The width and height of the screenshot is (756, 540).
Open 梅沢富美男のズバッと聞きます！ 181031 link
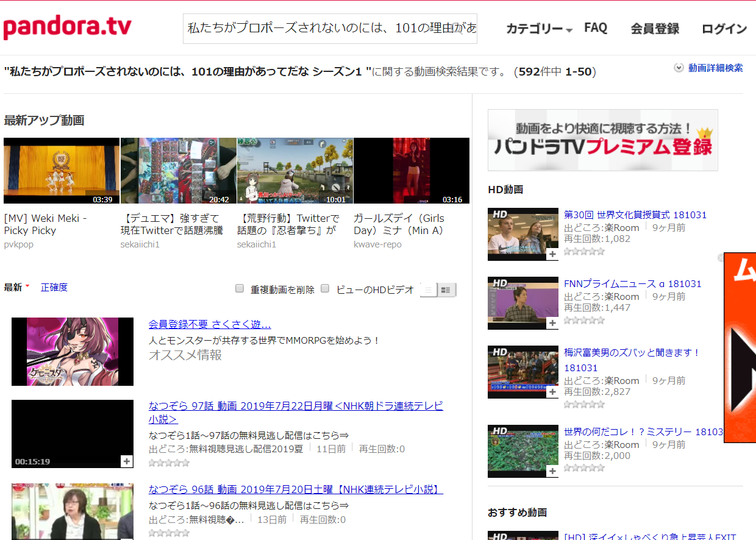(x=632, y=360)
